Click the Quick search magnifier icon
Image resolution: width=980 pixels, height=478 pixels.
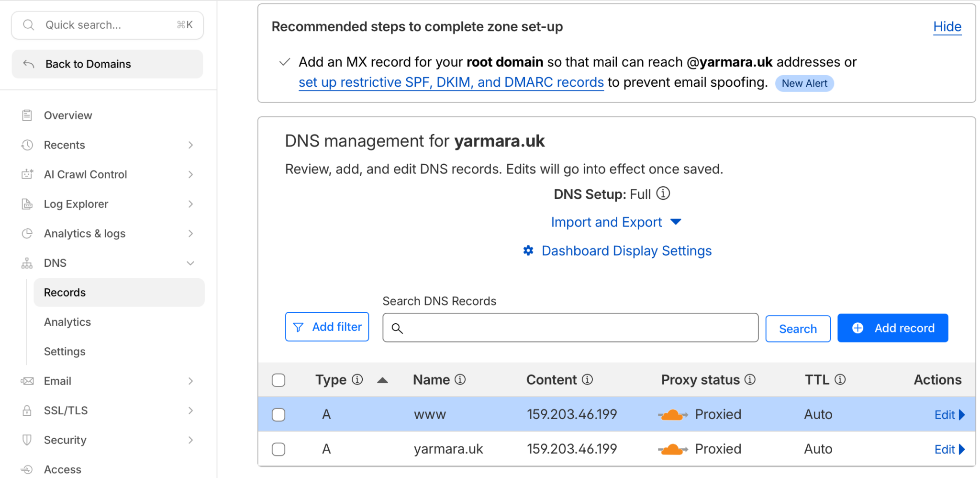point(29,25)
